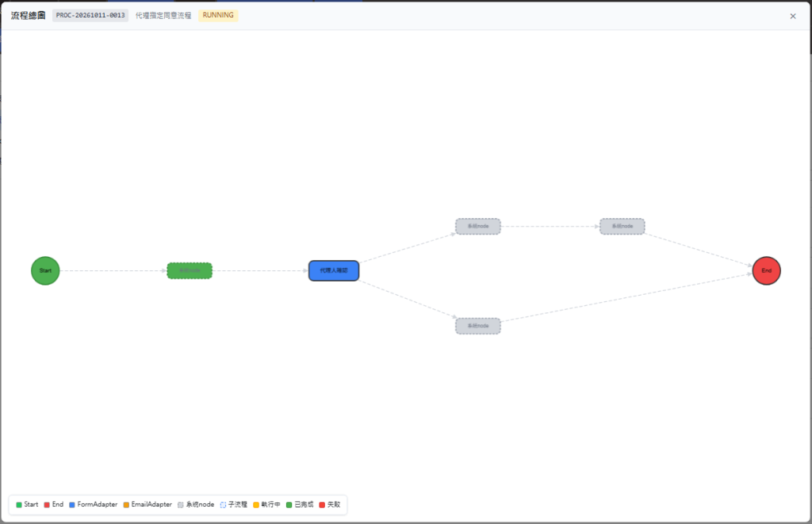
Task: Select the red End node
Action: point(767,271)
